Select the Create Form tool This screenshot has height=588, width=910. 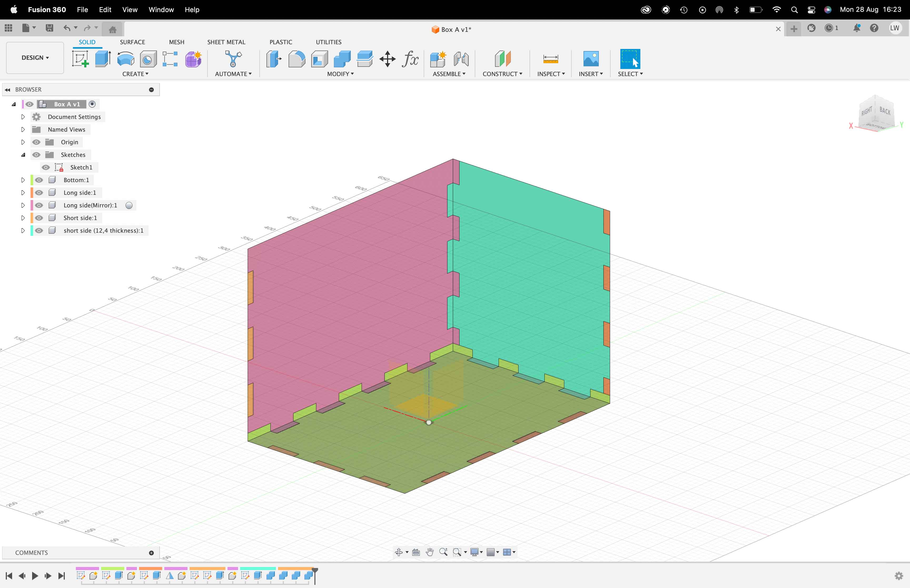tap(193, 59)
